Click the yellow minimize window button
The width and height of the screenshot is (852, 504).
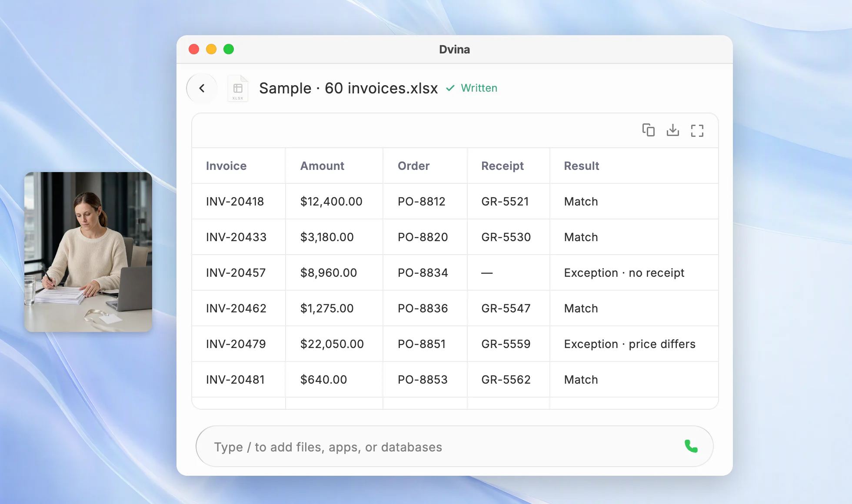tap(211, 49)
